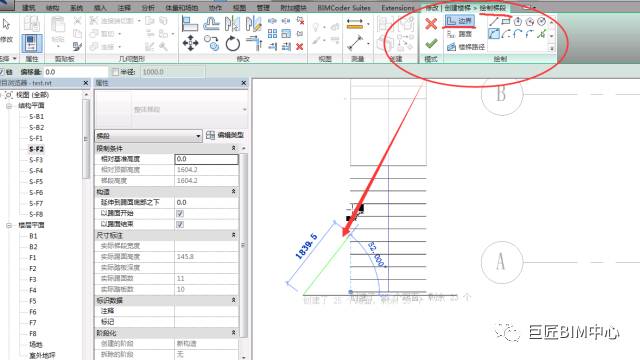Viewport: 640px width, 360px height.
Task: Close the project browser panel
Action: 86,83
